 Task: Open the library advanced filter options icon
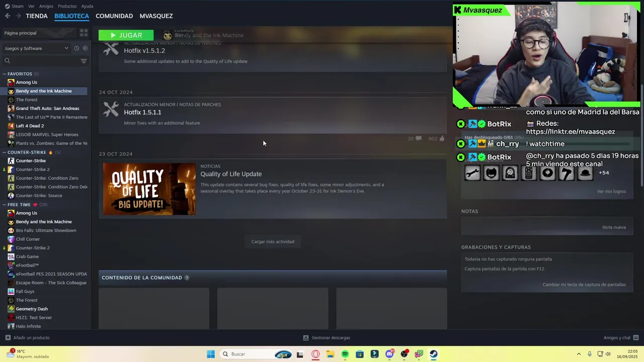tap(84, 61)
